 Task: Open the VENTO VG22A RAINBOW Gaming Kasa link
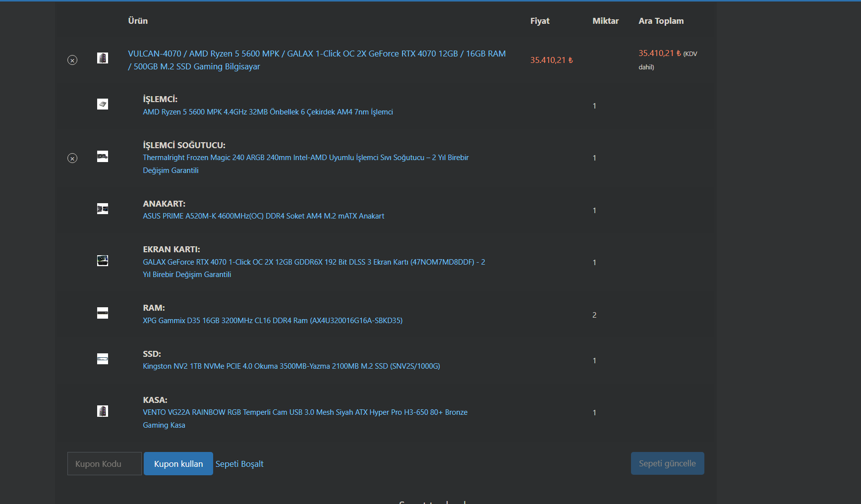pos(305,419)
